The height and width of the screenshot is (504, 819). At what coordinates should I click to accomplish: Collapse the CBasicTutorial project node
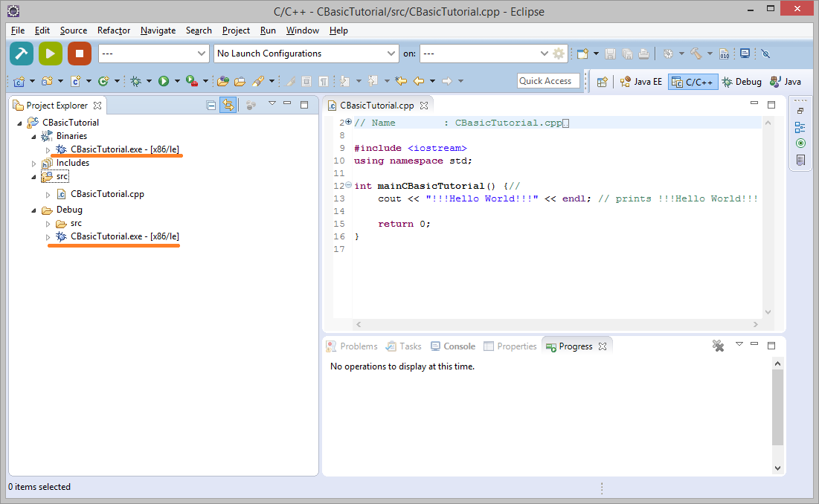(20, 123)
